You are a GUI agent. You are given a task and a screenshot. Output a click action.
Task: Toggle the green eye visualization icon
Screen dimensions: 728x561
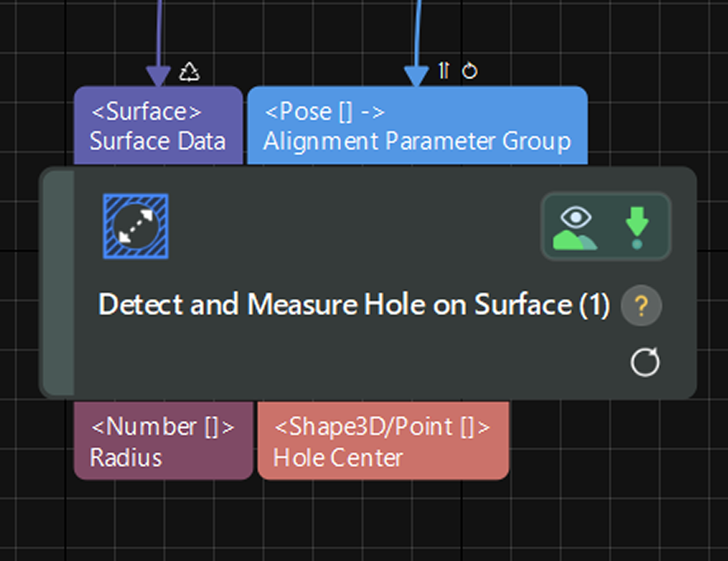tap(574, 227)
